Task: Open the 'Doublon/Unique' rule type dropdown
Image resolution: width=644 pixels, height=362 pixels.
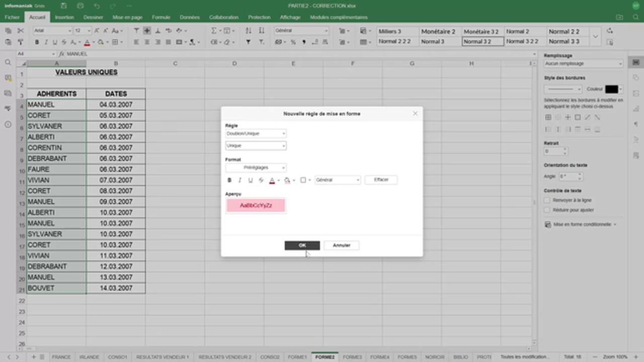Action: (x=256, y=134)
